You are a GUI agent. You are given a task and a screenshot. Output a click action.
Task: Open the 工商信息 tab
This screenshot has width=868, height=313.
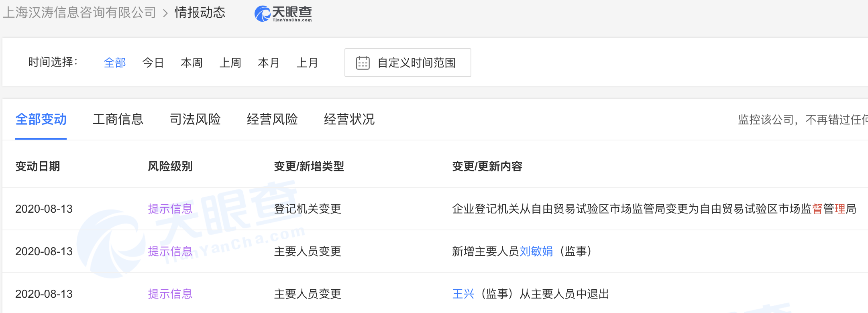click(118, 120)
